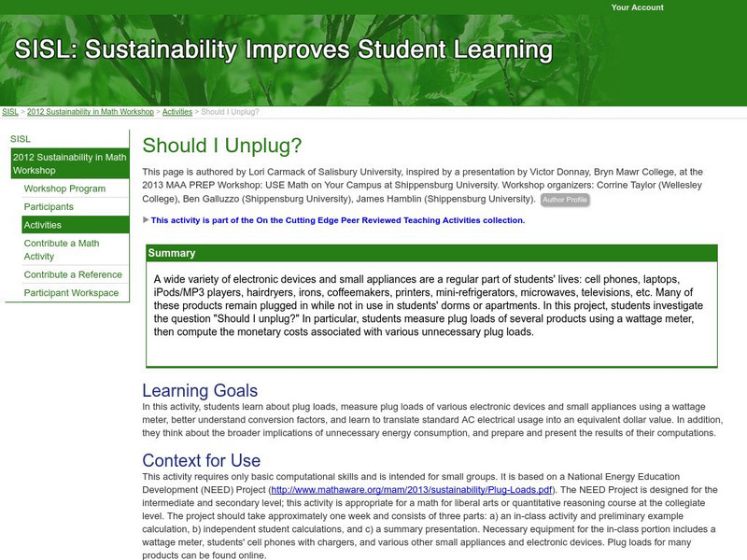Open Contribute a Reference page
Viewport: 747px width, 560px height.
(75, 272)
